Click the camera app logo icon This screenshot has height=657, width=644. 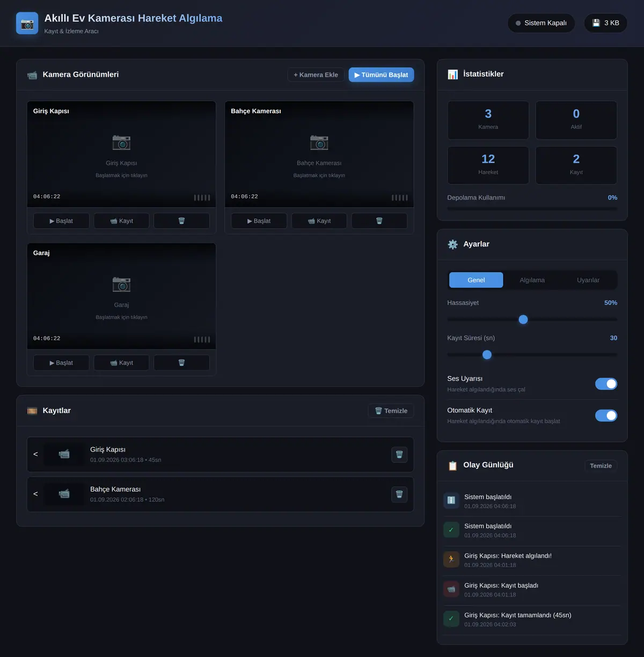coord(27,23)
